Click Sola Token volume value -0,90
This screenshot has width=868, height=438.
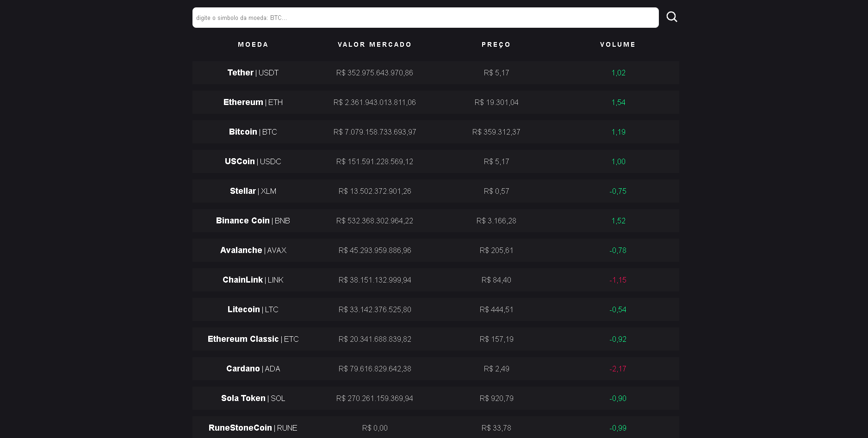point(618,398)
